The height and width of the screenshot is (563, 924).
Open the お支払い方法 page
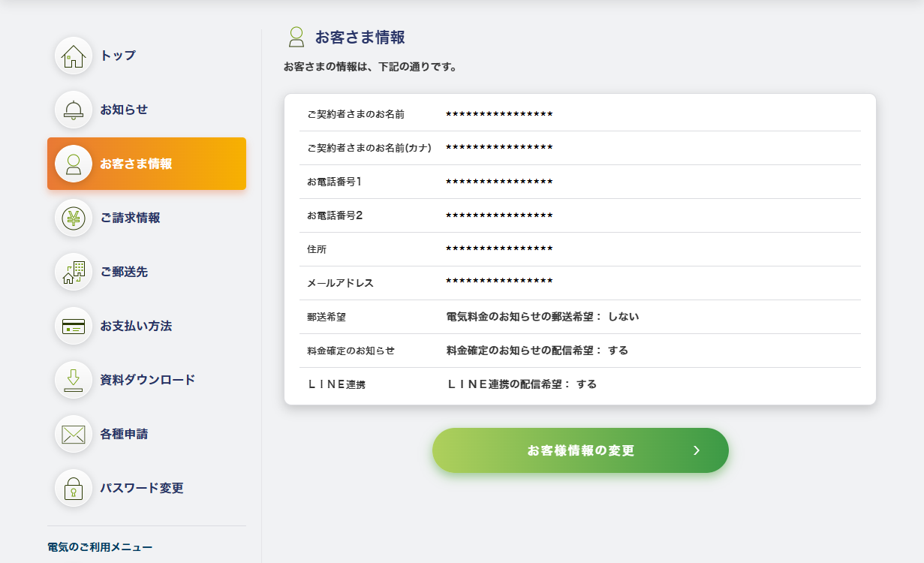click(136, 326)
